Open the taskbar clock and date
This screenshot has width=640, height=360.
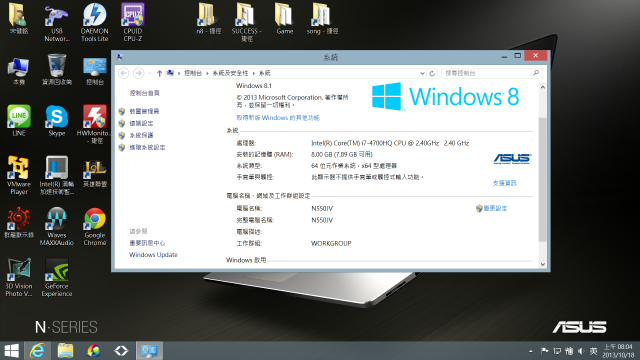pyautogui.click(x=618, y=351)
